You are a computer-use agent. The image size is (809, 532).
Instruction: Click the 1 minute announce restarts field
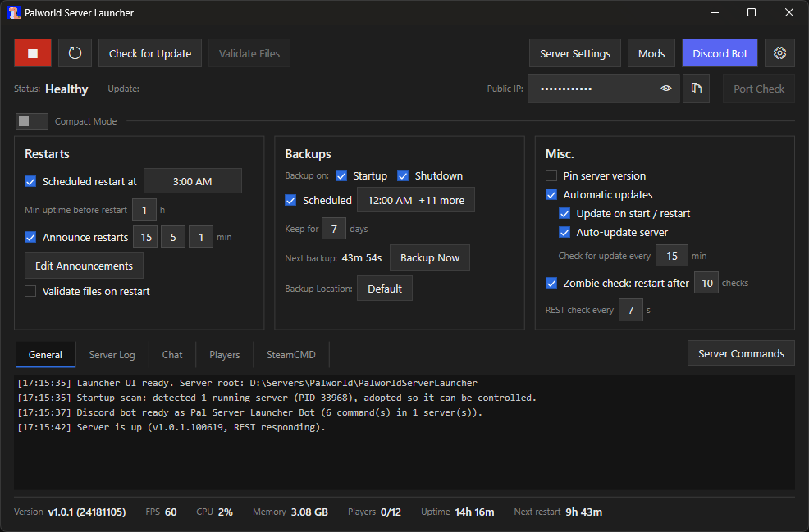pyautogui.click(x=201, y=237)
